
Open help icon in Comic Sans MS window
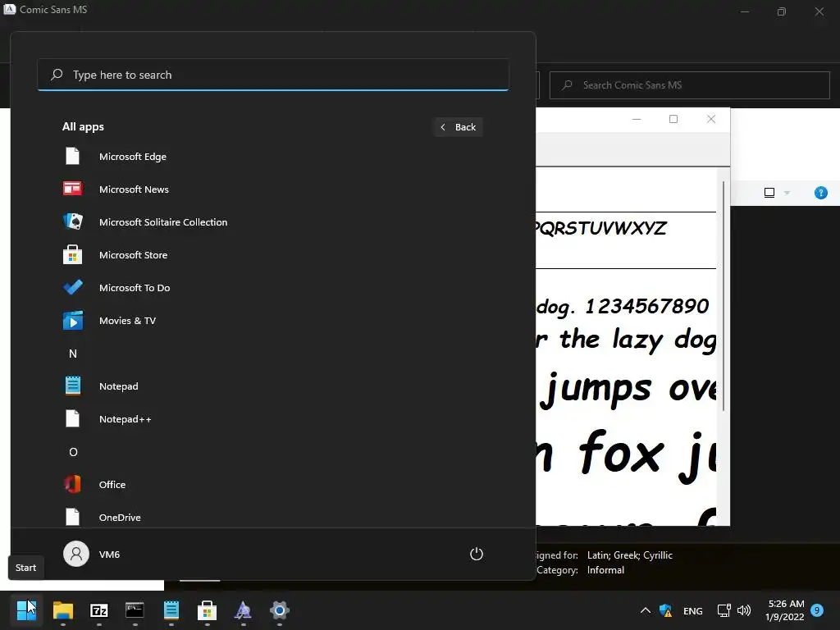820,193
